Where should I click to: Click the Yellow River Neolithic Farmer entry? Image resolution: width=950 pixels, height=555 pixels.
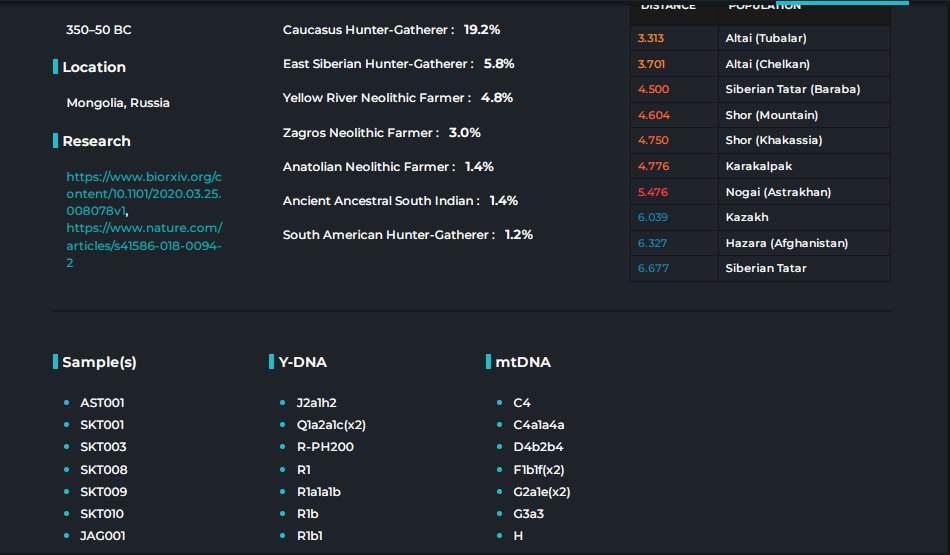[397, 98]
